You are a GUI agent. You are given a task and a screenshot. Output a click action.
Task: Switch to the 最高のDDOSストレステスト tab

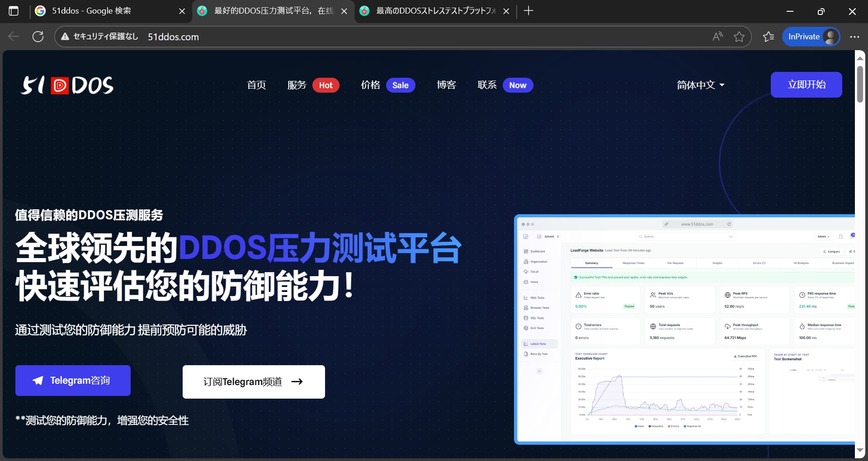[x=435, y=11]
